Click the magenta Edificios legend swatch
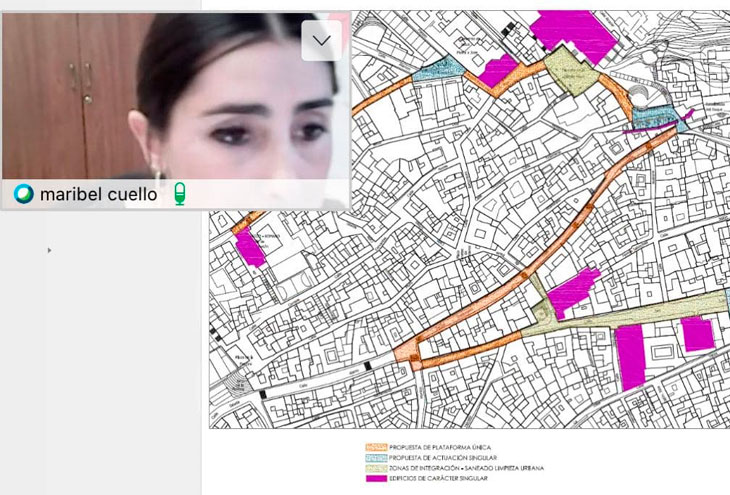The image size is (730, 495). 375,478
